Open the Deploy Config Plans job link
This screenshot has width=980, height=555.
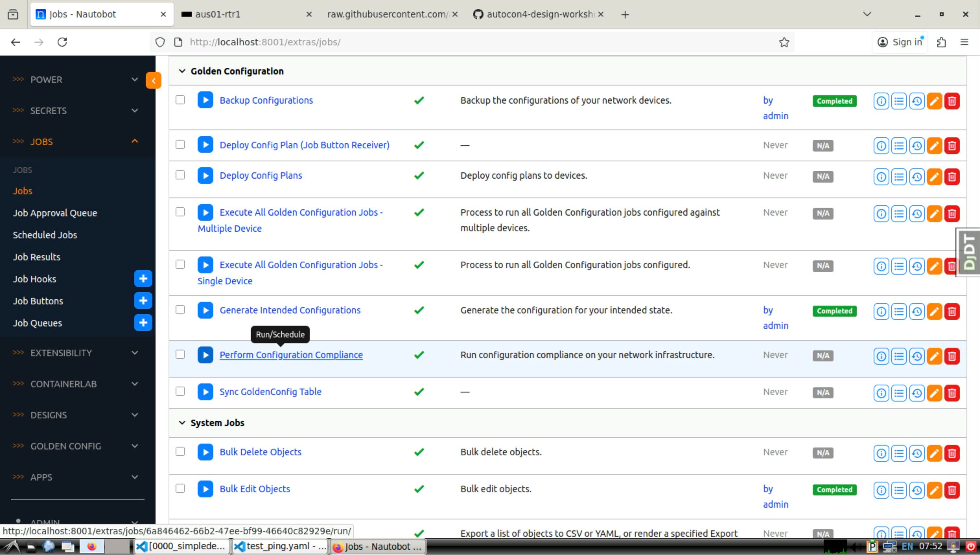tap(261, 176)
